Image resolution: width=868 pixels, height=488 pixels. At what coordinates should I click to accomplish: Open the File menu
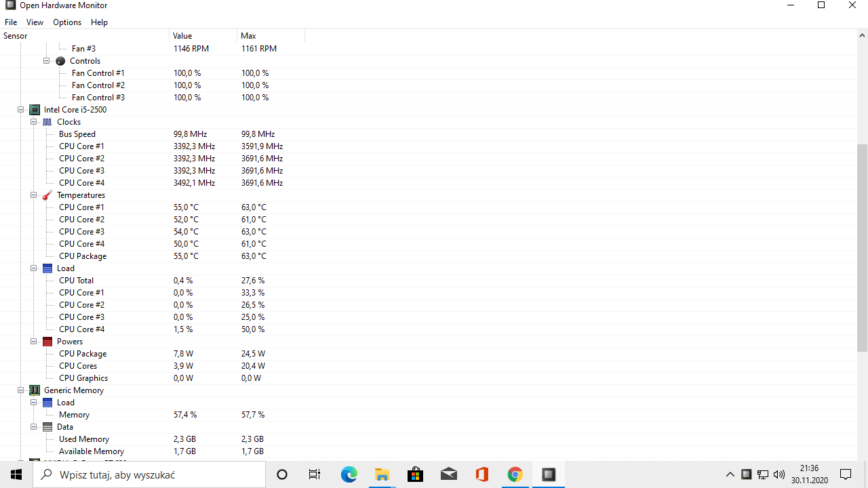coord(11,22)
